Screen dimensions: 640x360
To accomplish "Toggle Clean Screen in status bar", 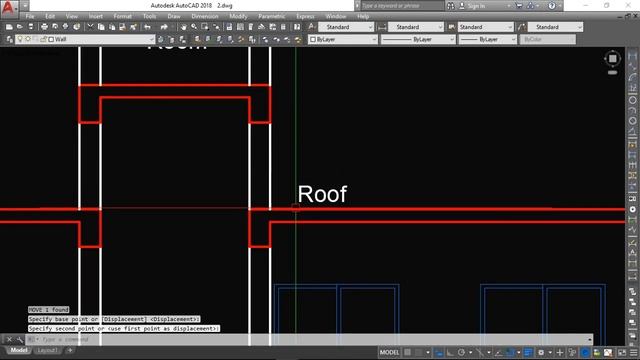I will click(622, 352).
